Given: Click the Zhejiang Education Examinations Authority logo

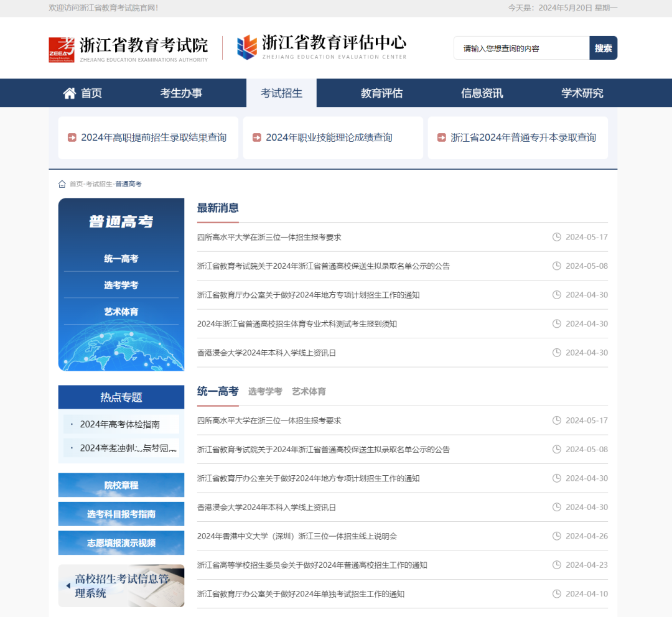Looking at the screenshot, I should click(x=128, y=49).
